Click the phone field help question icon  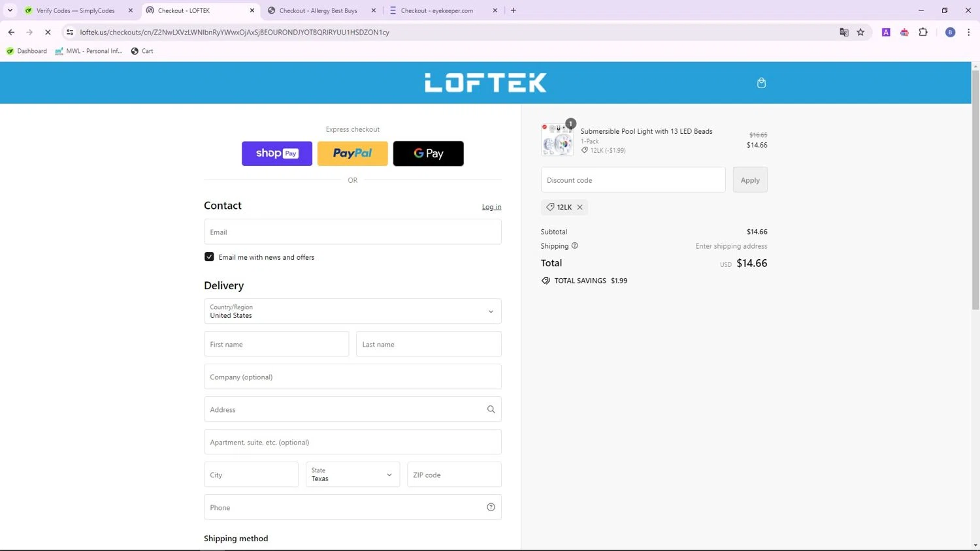[x=491, y=507]
